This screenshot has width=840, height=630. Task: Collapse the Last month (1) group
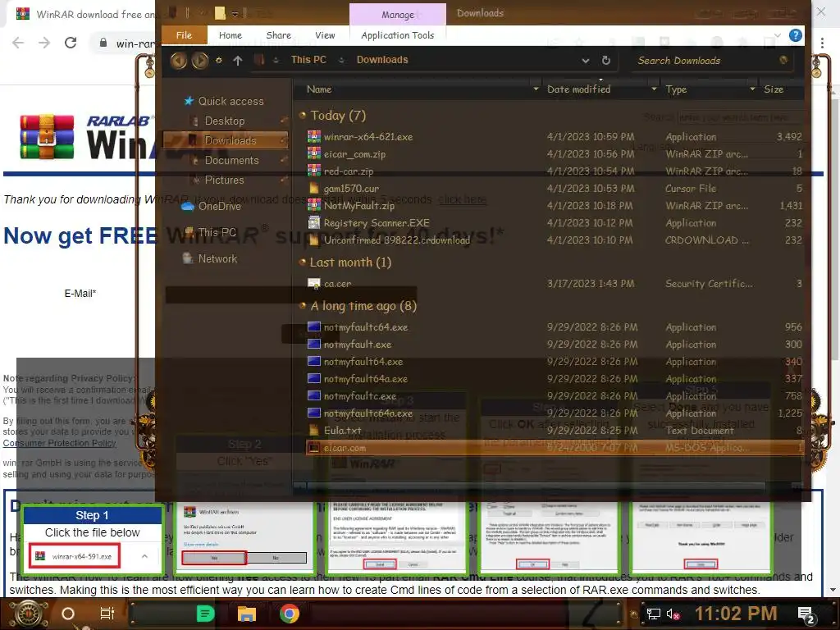pos(303,262)
